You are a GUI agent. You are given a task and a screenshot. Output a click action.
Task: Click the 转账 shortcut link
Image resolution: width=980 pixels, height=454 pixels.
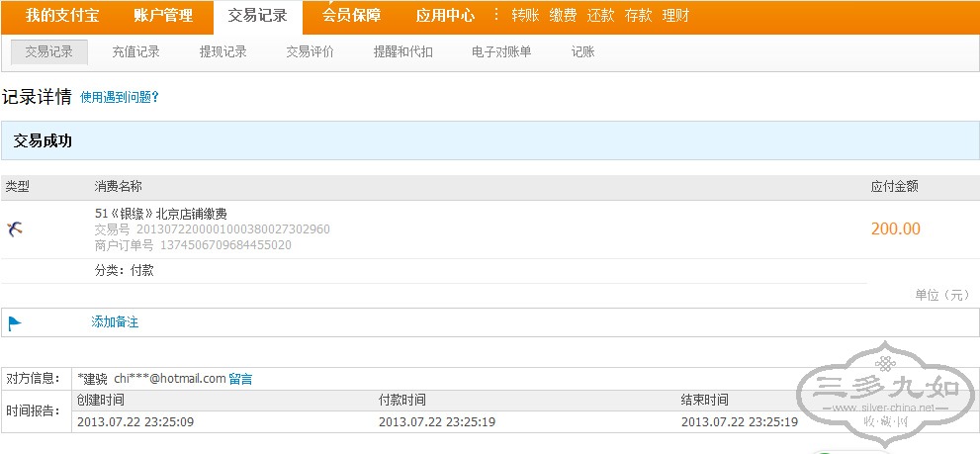click(525, 16)
